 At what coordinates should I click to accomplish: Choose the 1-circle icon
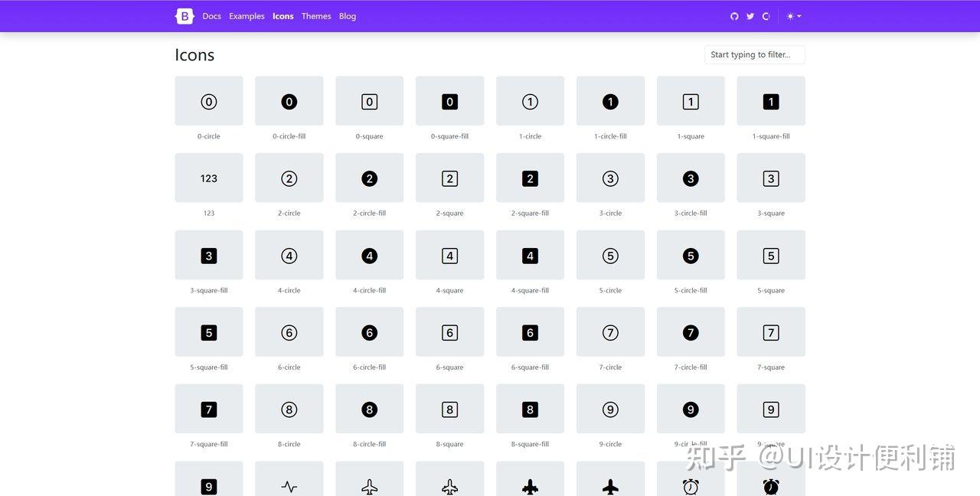coord(531,100)
